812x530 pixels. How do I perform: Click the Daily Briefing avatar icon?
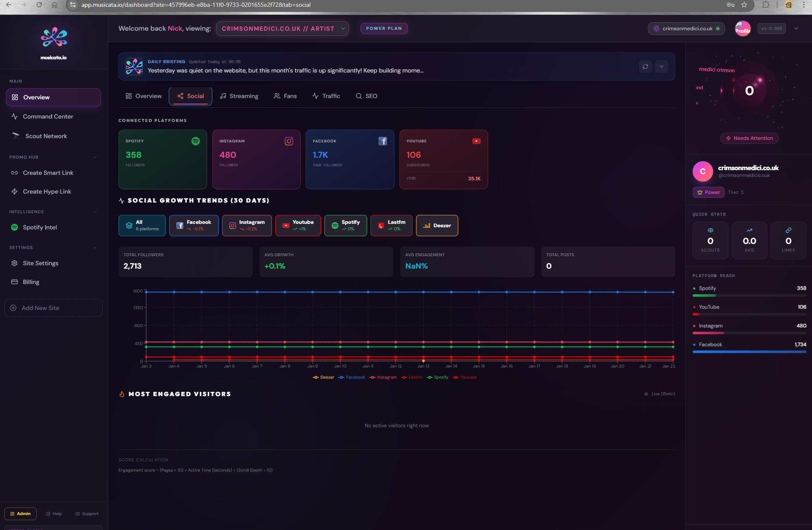click(x=134, y=67)
